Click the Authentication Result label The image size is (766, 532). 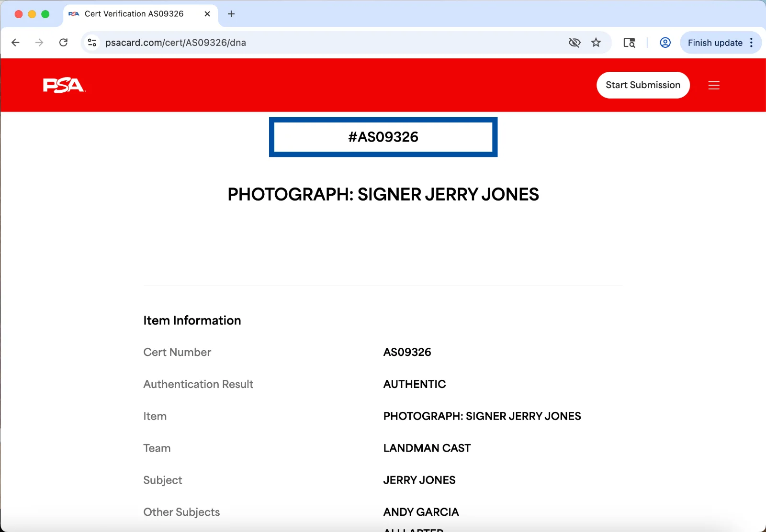198,384
